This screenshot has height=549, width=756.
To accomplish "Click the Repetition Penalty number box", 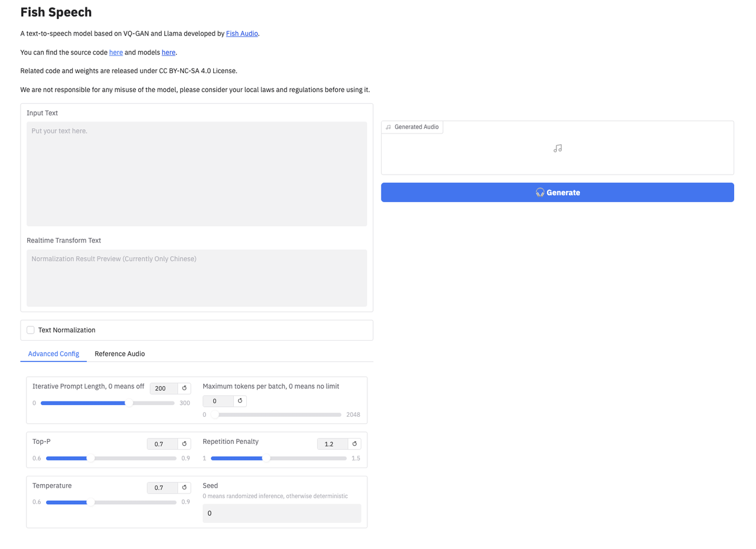I will point(333,444).
